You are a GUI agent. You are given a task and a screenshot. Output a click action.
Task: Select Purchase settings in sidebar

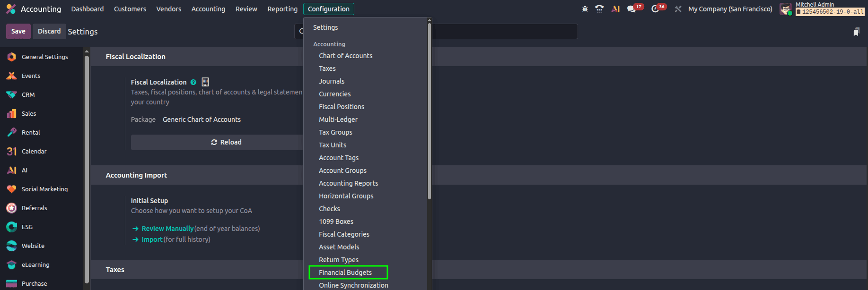[42, 283]
